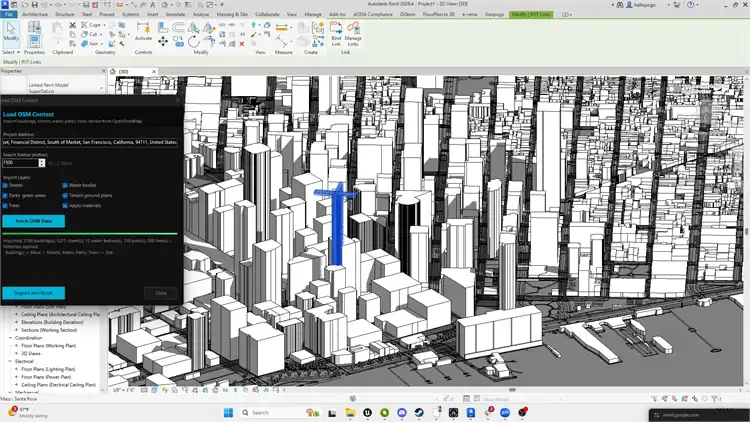Select the Rotate tool icon
The image size is (750, 422).
pyautogui.click(x=193, y=42)
